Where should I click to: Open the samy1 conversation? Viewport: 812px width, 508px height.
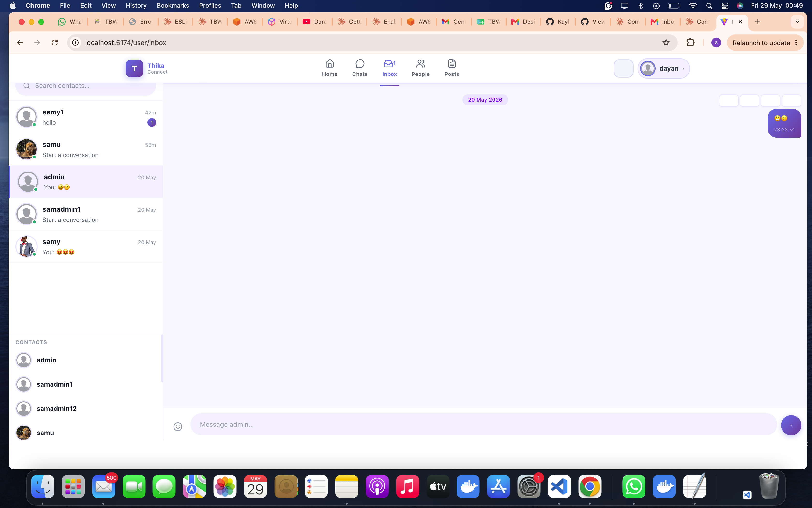86,117
